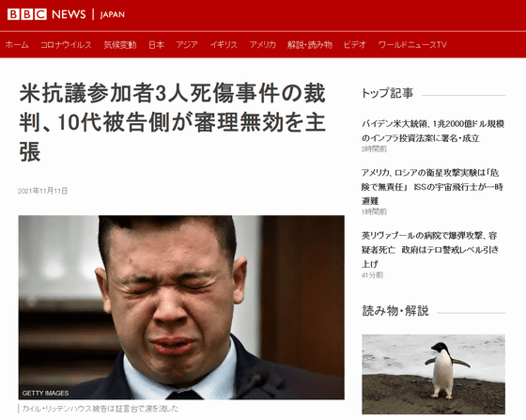Select the コロナウイルス section
Image resolution: width=526 pixels, height=420 pixels.
click(x=66, y=44)
